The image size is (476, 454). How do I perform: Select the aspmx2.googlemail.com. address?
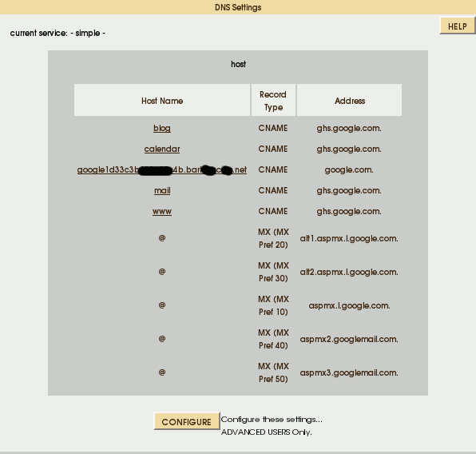coord(349,339)
